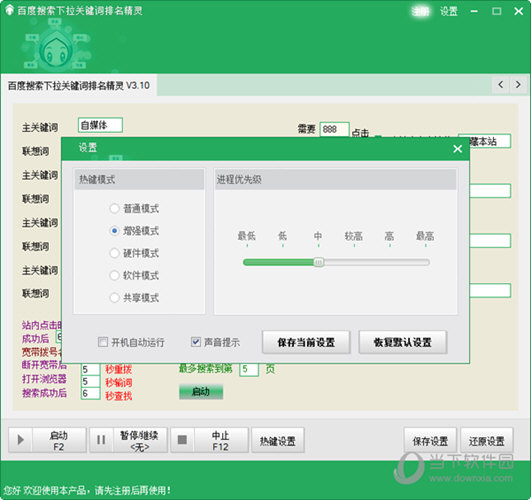
Task: Click the left arrow tab scroller
Action: (501, 85)
